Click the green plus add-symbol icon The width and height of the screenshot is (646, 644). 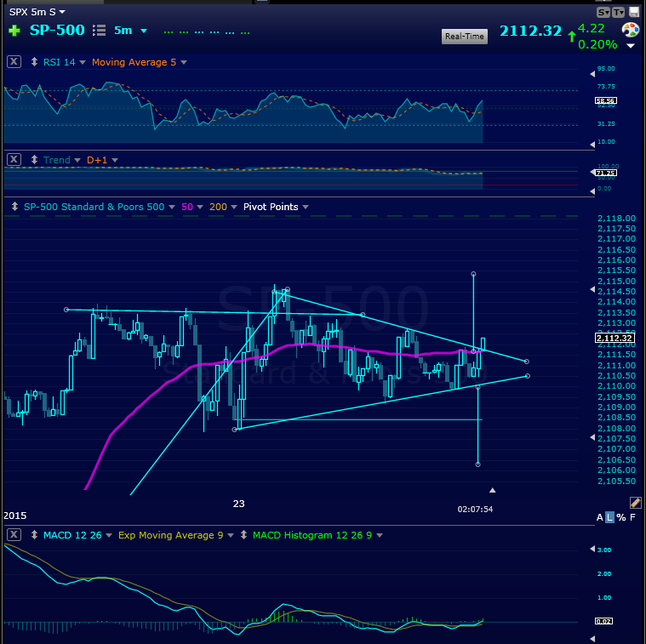click(14, 31)
